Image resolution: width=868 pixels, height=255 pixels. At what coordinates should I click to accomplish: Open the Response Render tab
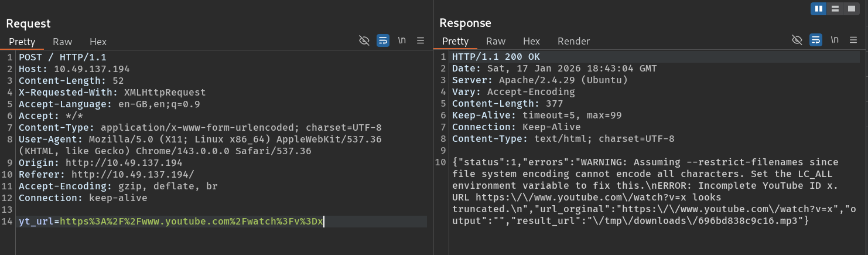(x=573, y=41)
